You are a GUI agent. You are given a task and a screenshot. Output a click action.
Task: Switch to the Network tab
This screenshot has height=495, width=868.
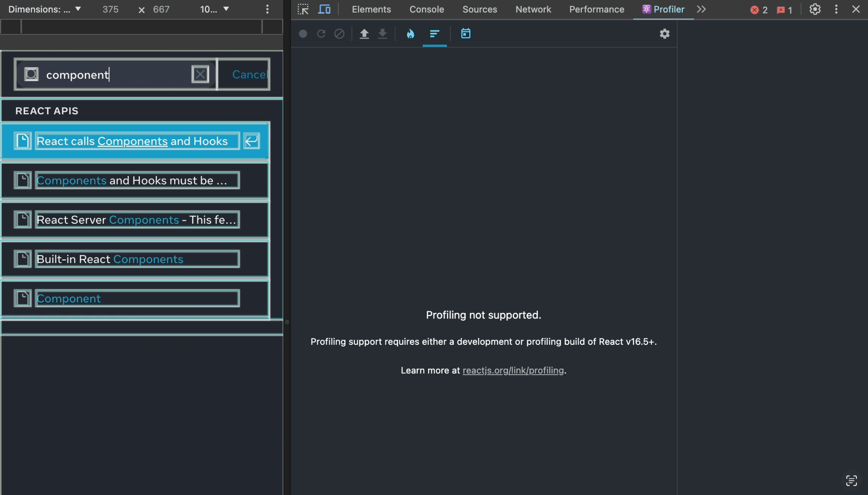(x=533, y=9)
